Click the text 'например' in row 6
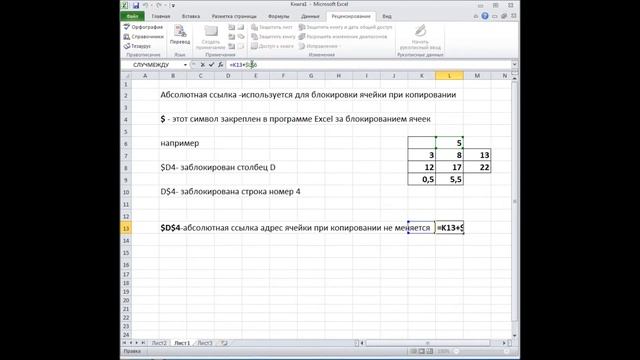Screen dimensions: 640x360 pyautogui.click(x=180, y=143)
